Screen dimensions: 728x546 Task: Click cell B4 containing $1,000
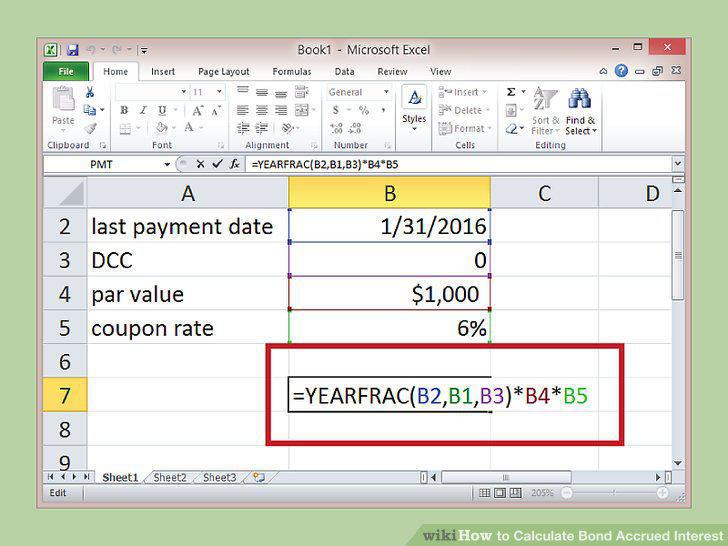(389, 294)
